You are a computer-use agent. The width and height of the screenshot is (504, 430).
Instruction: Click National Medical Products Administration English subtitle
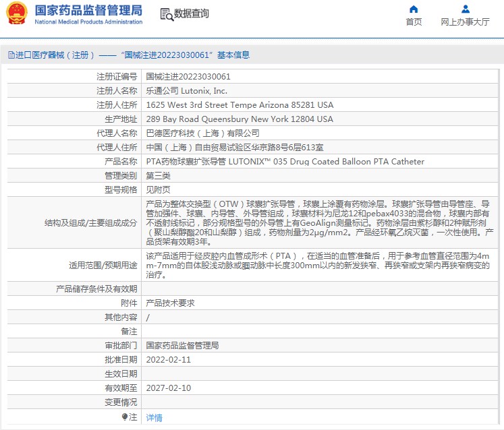point(88,22)
